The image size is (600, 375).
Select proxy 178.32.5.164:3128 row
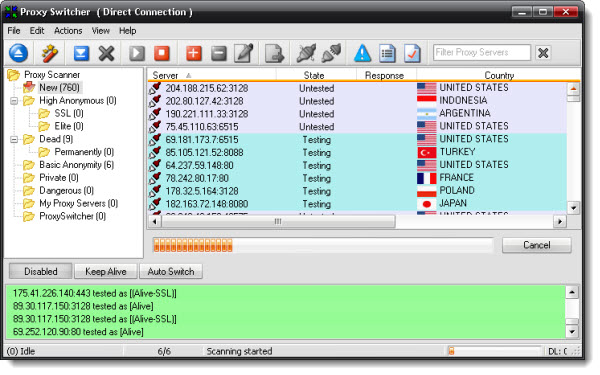point(357,191)
